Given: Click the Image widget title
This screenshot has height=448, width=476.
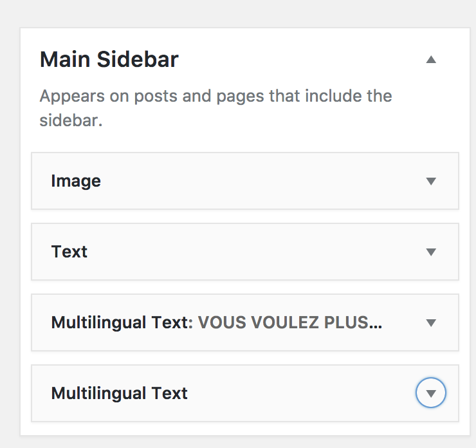Looking at the screenshot, I should pos(76,182).
